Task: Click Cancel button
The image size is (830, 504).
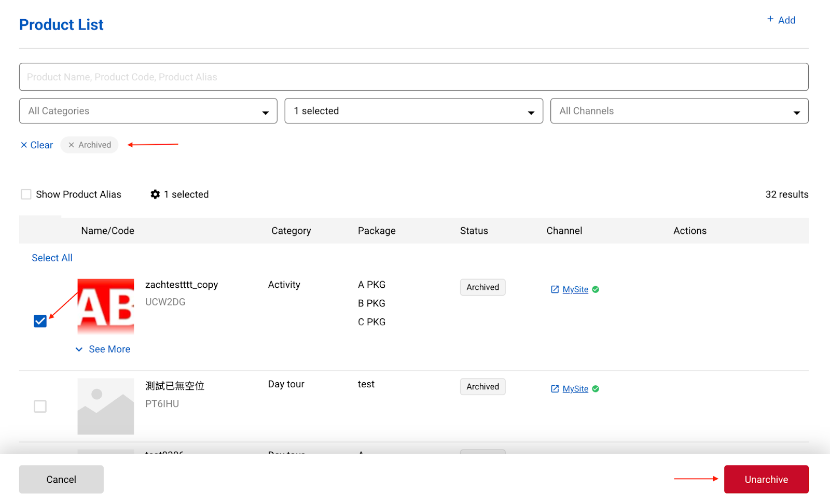Action: click(x=61, y=480)
